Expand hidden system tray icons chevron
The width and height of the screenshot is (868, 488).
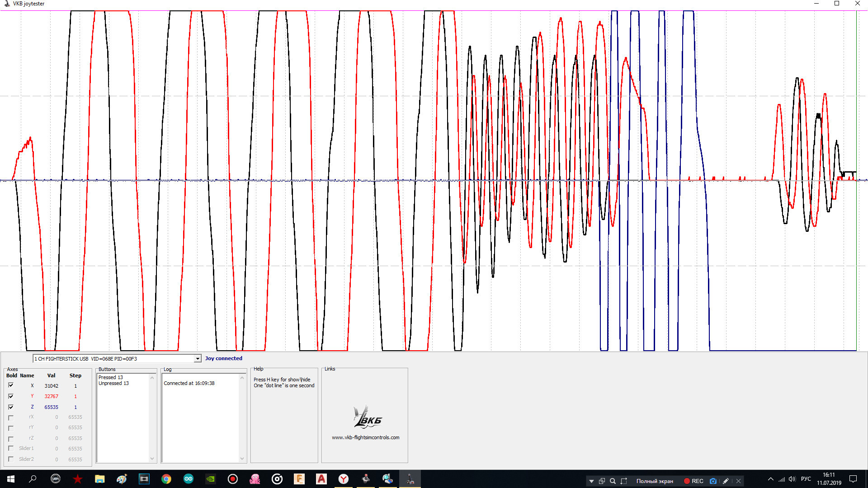pyautogui.click(x=771, y=479)
